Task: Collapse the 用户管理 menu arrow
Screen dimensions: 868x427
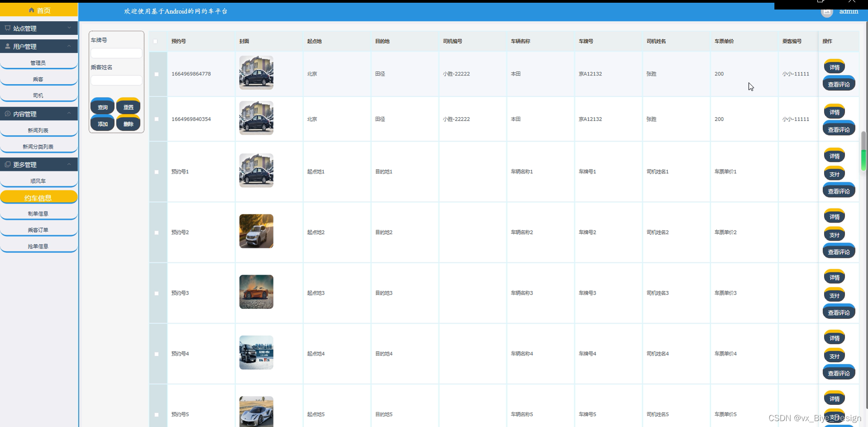Action: pos(69,46)
